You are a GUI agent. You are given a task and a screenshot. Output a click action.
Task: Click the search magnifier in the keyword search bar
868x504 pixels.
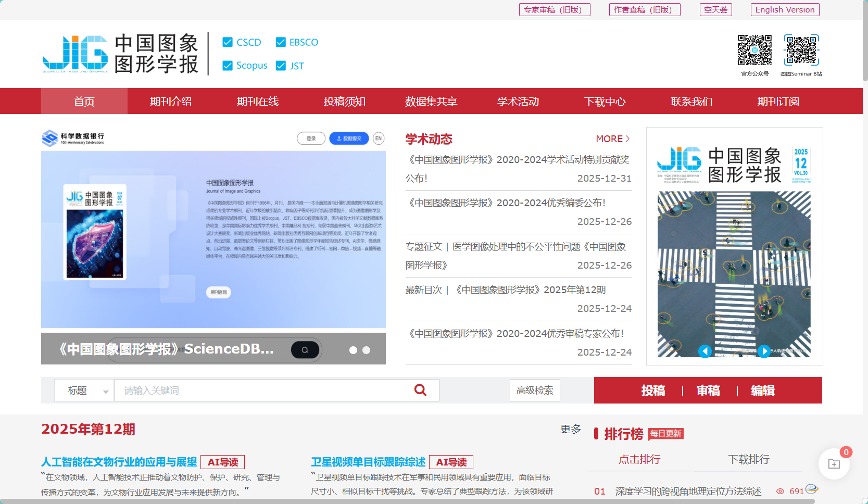tap(420, 390)
